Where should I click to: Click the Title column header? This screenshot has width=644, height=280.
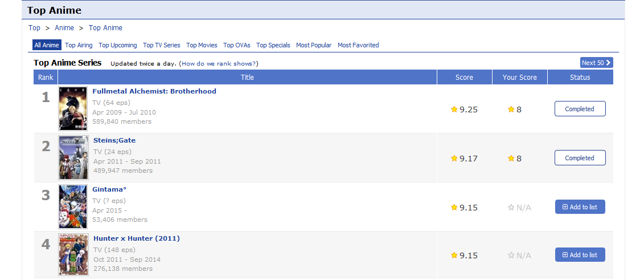[x=247, y=77]
